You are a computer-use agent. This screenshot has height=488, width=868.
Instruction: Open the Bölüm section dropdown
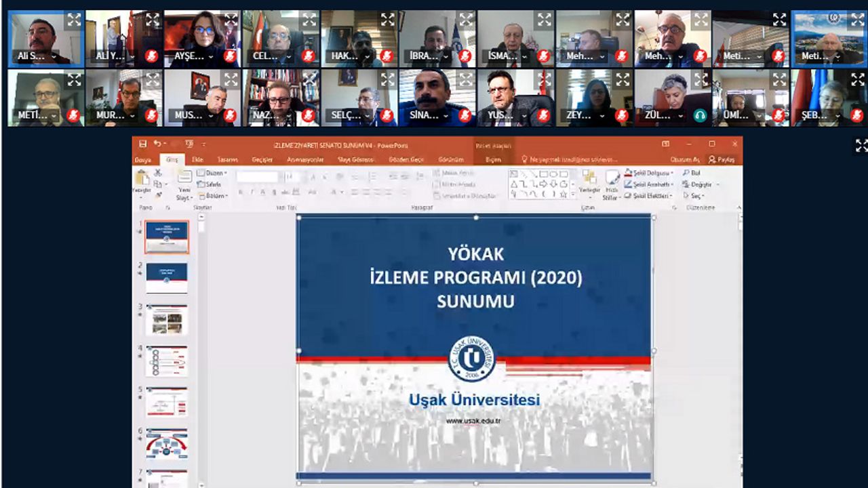click(x=212, y=196)
